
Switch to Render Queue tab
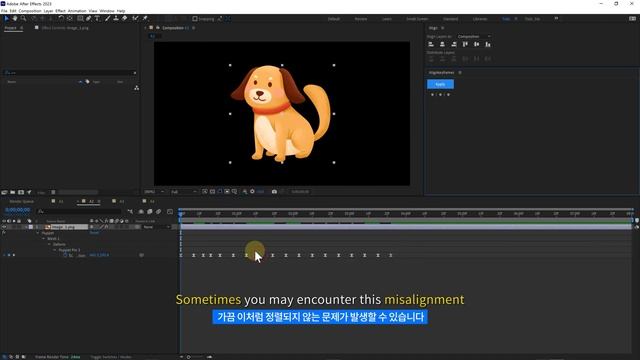22,201
